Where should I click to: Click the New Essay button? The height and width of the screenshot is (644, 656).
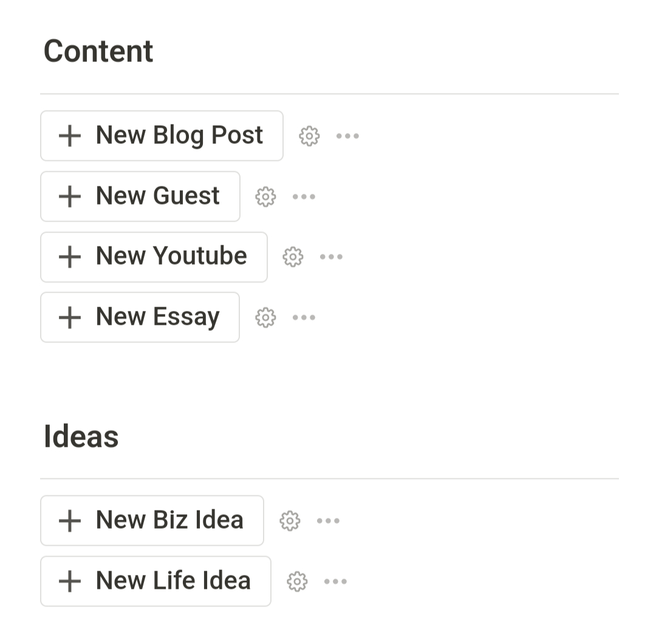(140, 317)
